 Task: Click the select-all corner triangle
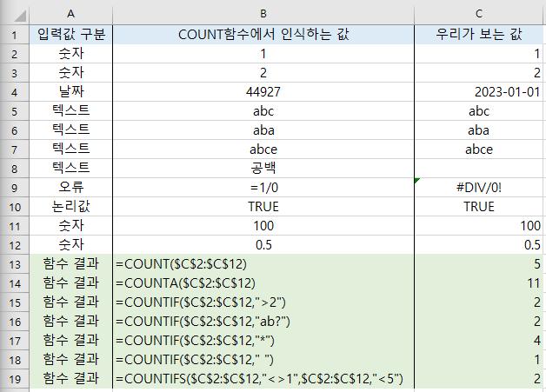20,16
